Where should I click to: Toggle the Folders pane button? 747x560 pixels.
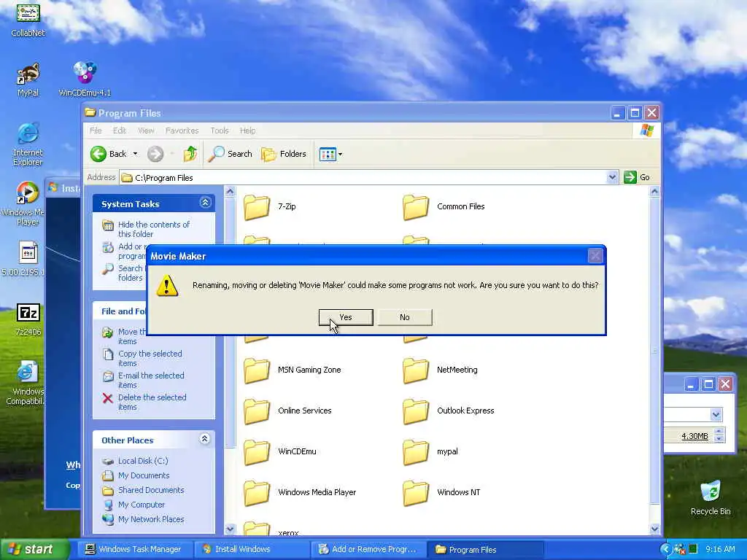coord(284,154)
